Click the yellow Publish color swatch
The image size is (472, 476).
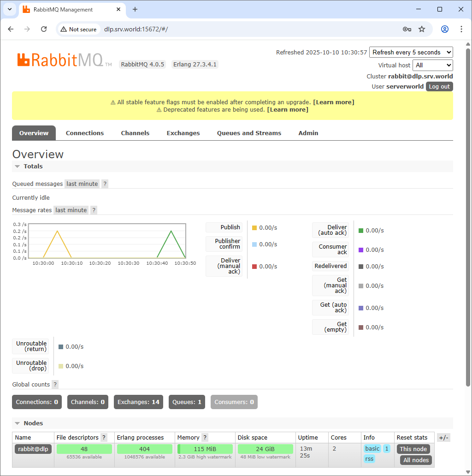click(x=254, y=228)
